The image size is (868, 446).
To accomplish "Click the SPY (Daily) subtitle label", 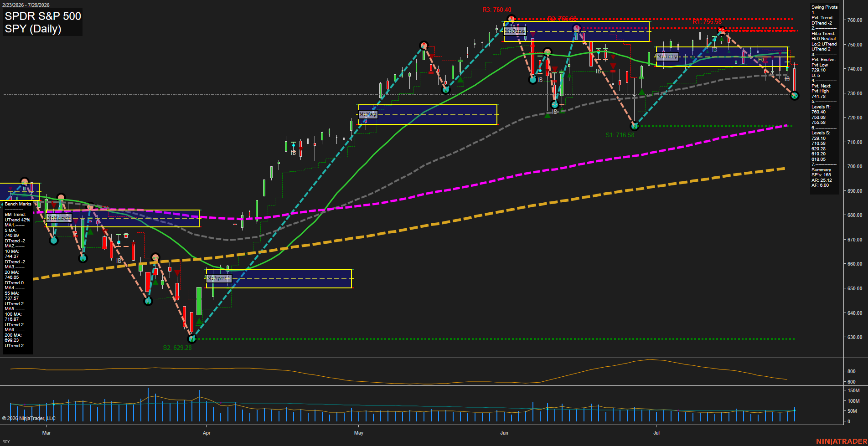I will (x=33, y=29).
